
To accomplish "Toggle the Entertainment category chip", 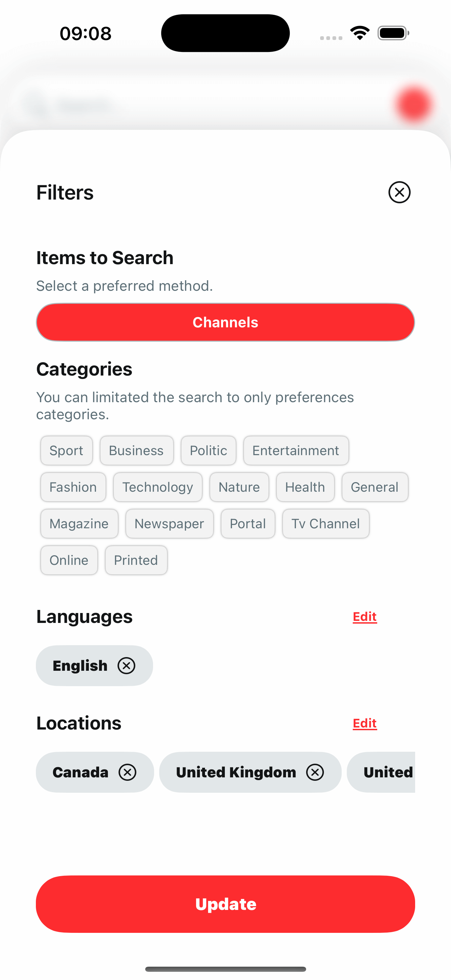I will pyautogui.click(x=296, y=450).
